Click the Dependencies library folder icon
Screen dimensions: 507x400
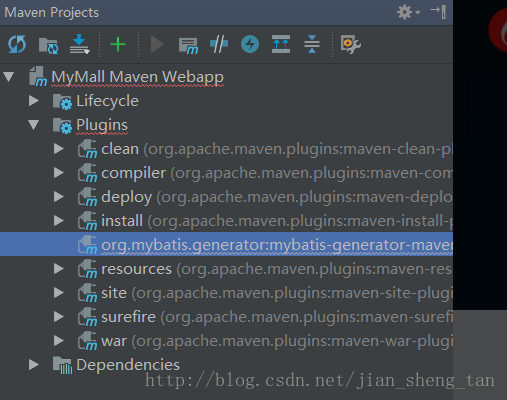(62, 365)
